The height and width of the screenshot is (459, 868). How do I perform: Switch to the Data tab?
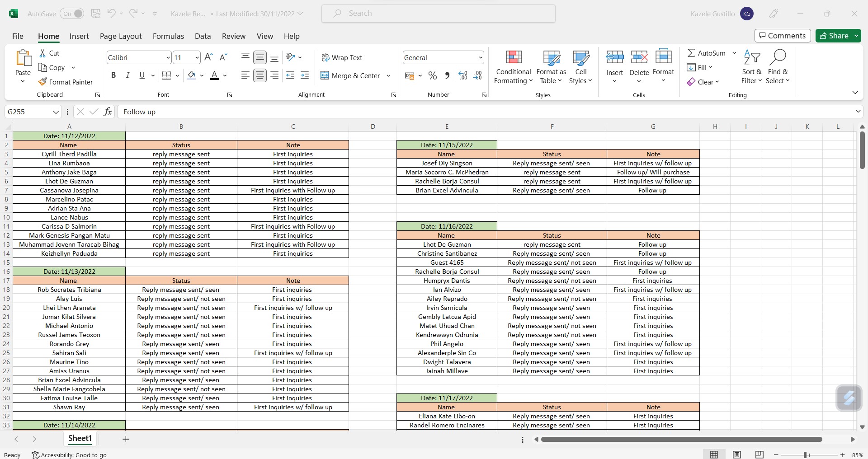203,36
